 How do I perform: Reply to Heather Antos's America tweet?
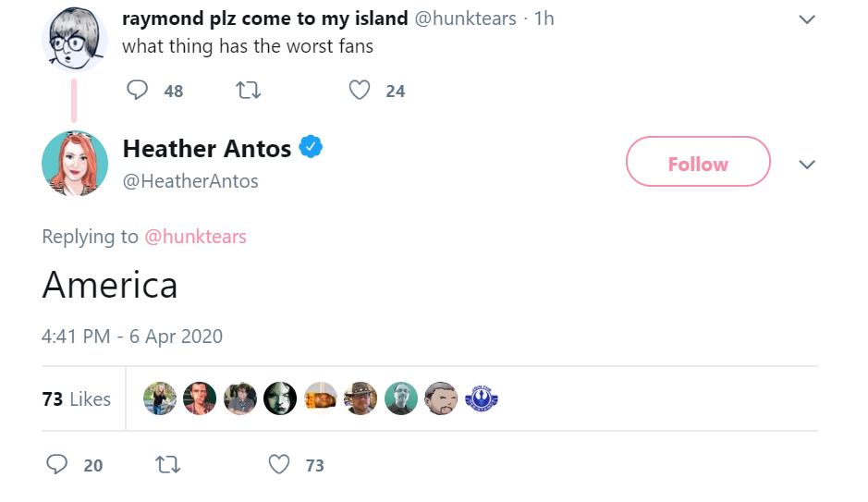[x=57, y=464]
